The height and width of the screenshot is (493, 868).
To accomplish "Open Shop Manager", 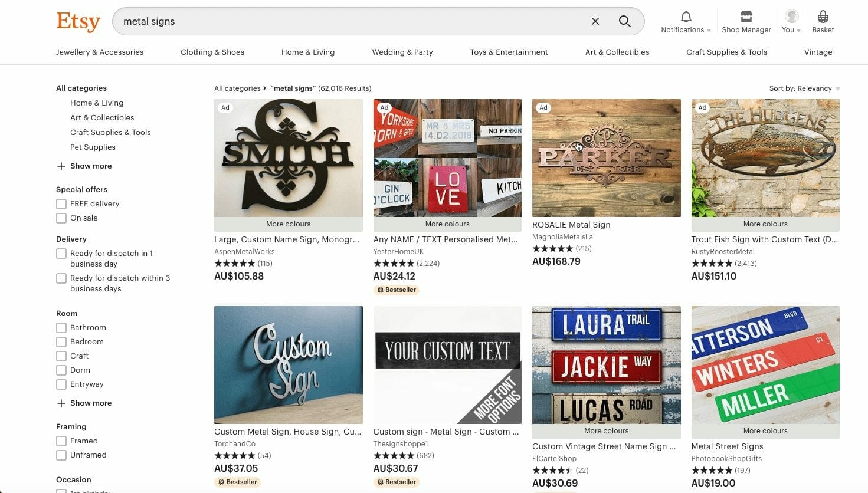I will tap(745, 21).
